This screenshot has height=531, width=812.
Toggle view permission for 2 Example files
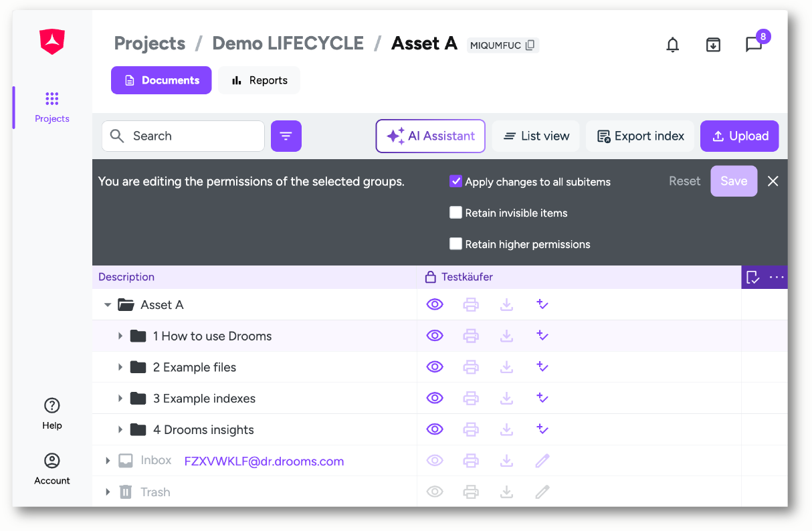tap(435, 367)
